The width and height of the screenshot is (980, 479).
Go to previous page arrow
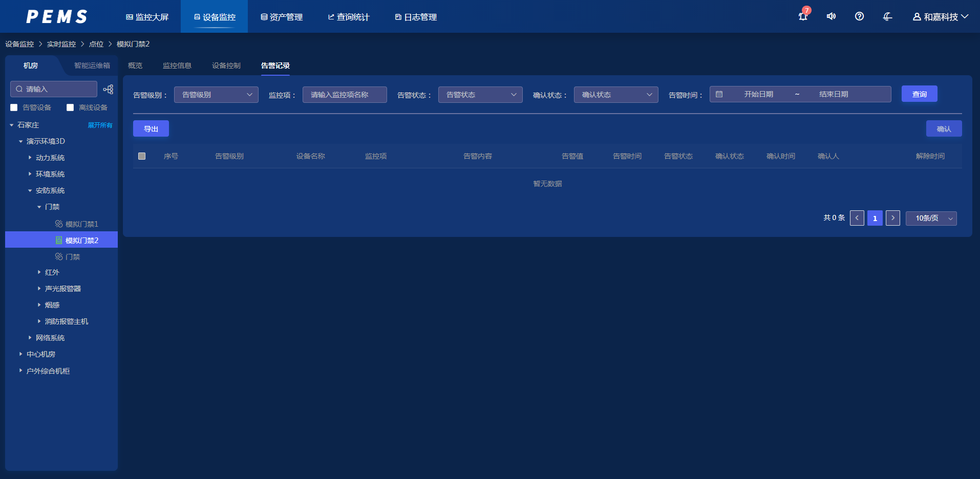[857, 218]
